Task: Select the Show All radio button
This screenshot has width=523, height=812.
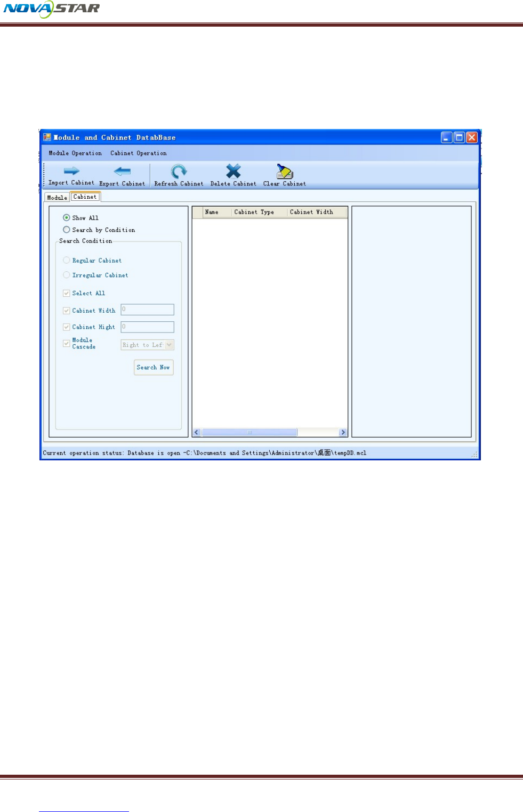Action: [67, 217]
